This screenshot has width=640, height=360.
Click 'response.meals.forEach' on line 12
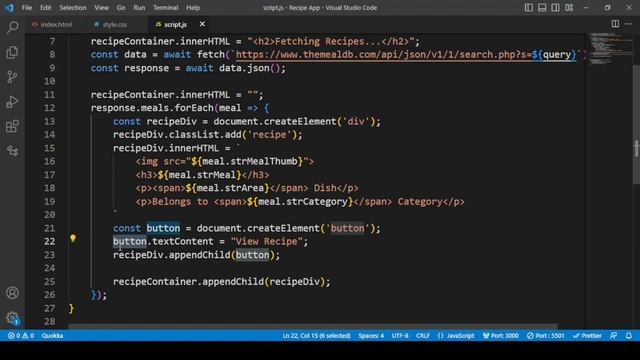(152, 108)
